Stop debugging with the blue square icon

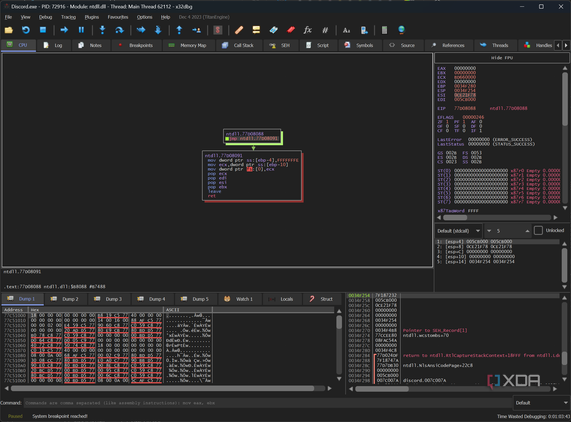pos(43,30)
